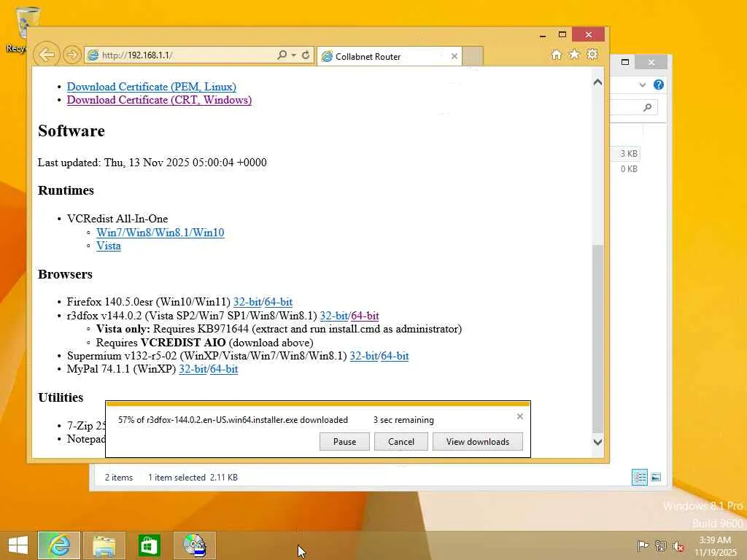This screenshot has height=560, width=747.
Task: Download r3dfox v144.0.2 32-bit
Action: [x=334, y=316]
